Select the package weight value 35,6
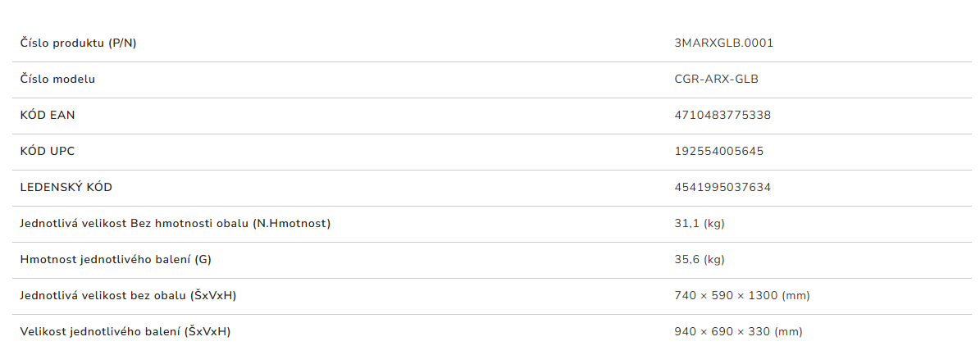Image resolution: width=980 pixels, height=364 pixels. (686, 259)
